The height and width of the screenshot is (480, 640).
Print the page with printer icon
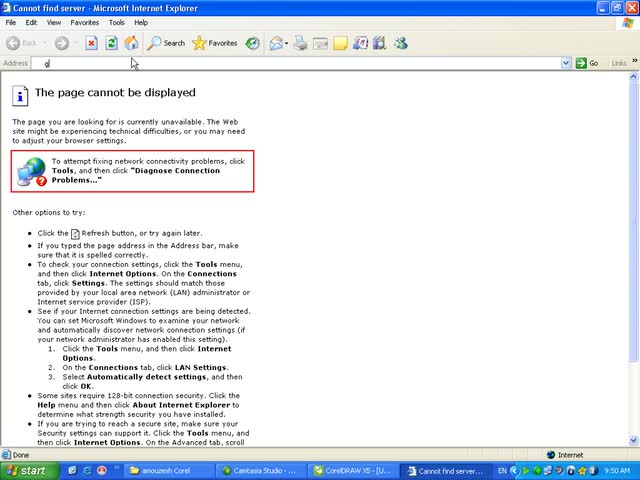pos(300,43)
